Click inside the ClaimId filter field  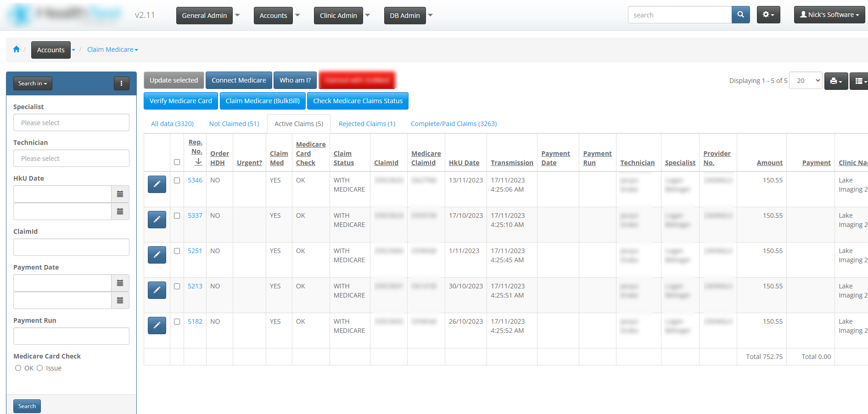[x=71, y=247]
